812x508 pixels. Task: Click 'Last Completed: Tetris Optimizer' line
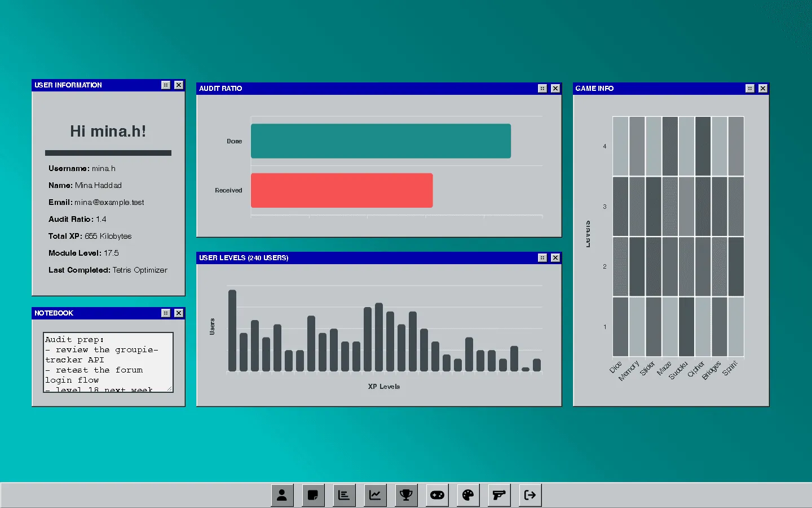coord(108,270)
